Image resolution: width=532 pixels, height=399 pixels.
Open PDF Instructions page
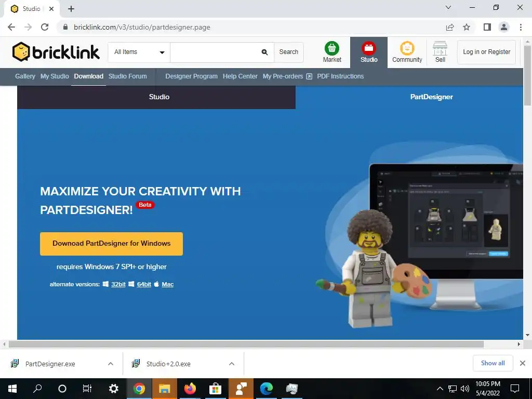point(340,76)
